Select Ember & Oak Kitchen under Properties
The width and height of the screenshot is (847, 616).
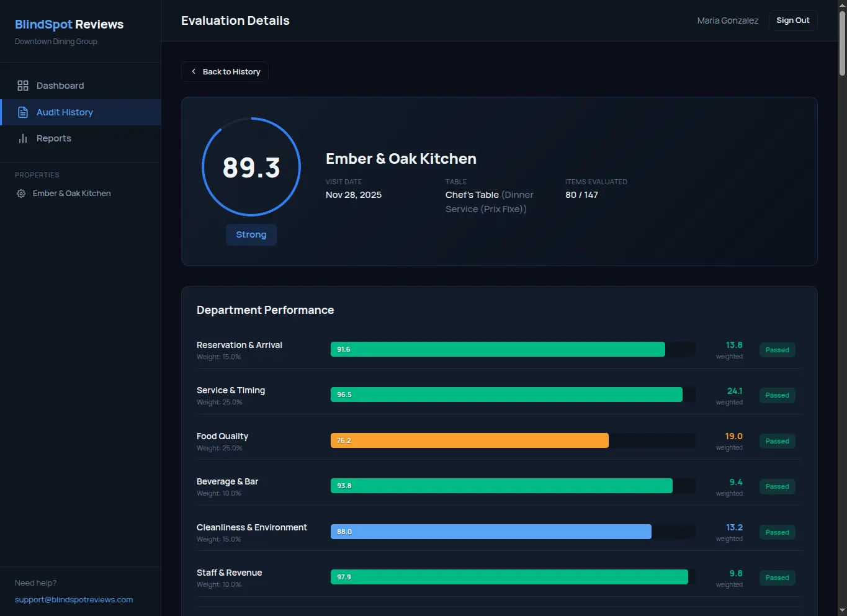(x=71, y=193)
